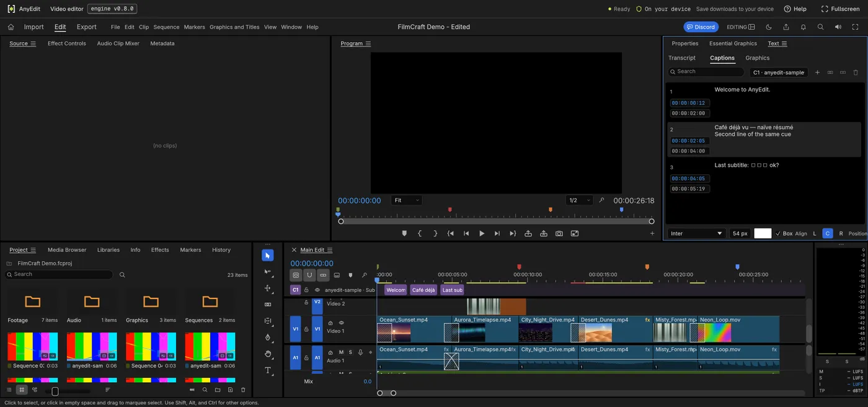Viewport: 868px width, 407px height.
Task: Toggle lock on the V1 track
Action: [306, 329]
